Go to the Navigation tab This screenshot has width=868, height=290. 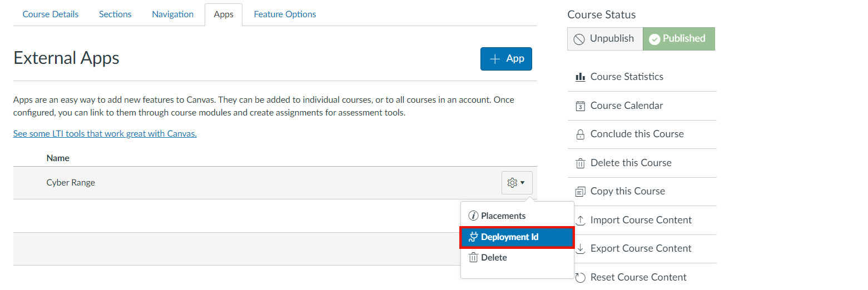tap(172, 14)
